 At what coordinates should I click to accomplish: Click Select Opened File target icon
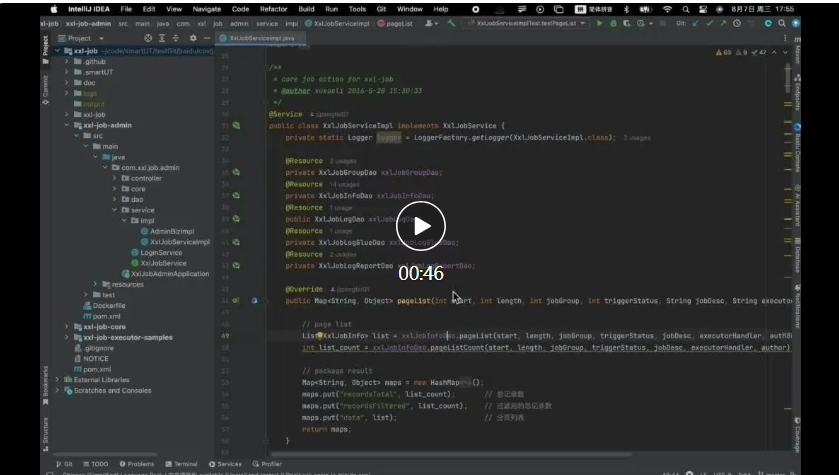tap(148, 38)
